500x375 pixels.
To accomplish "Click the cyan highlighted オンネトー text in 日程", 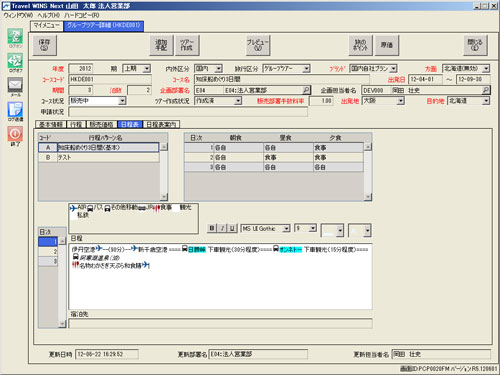I will pos(291,249).
